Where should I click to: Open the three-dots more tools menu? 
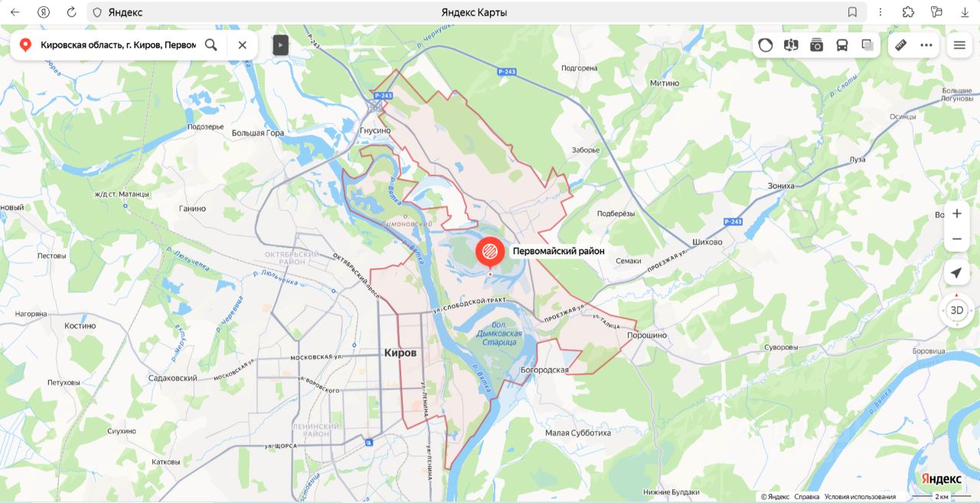pyautogui.click(x=926, y=45)
